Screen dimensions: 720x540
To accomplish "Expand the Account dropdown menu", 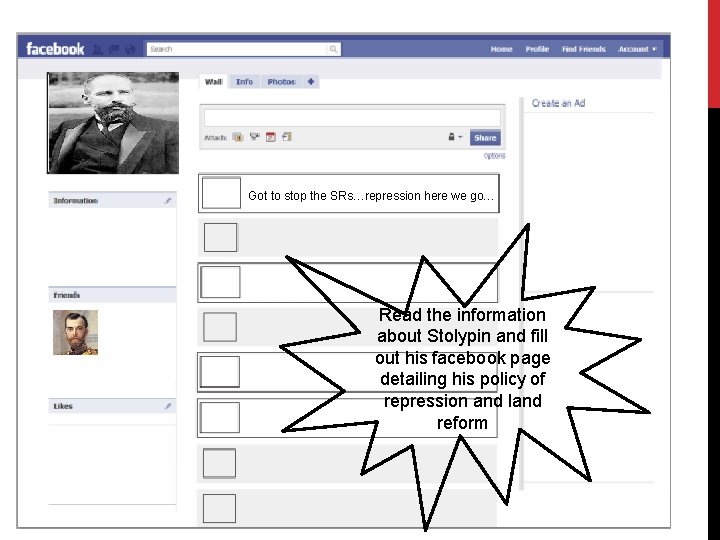I will click(637, 49).
